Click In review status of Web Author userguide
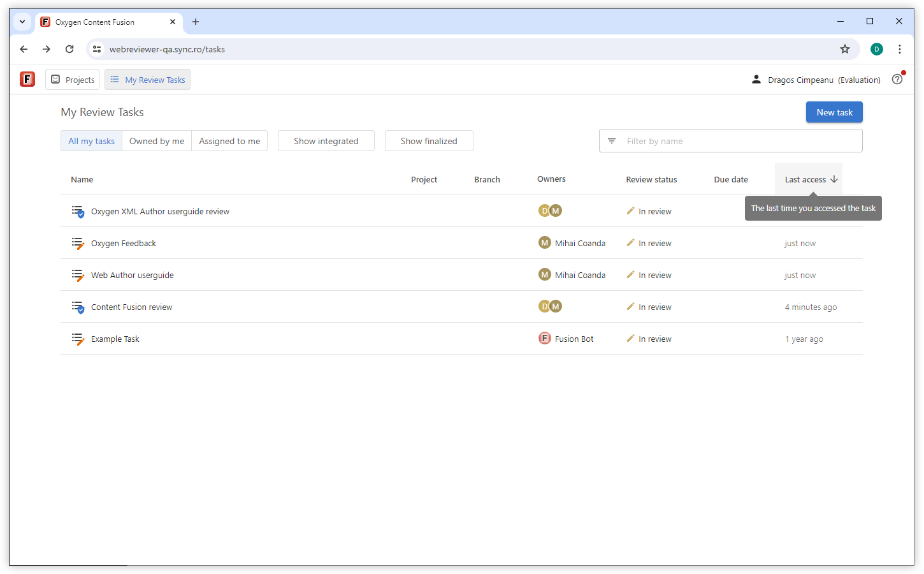 [655, 276]
